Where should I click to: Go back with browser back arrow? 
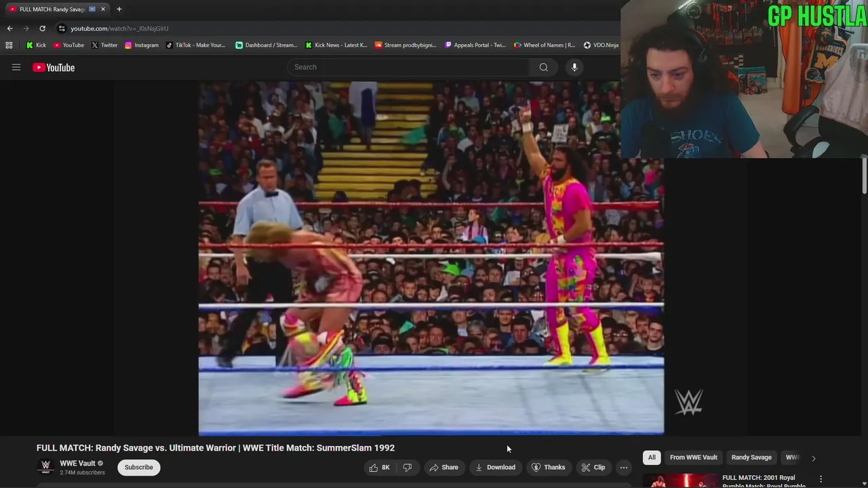(9, 28)
